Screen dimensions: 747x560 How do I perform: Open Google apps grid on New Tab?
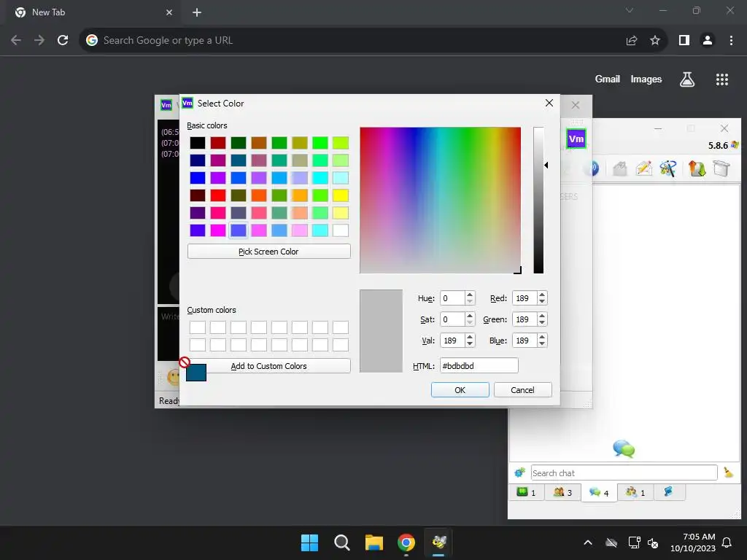(x=721, y=79)
